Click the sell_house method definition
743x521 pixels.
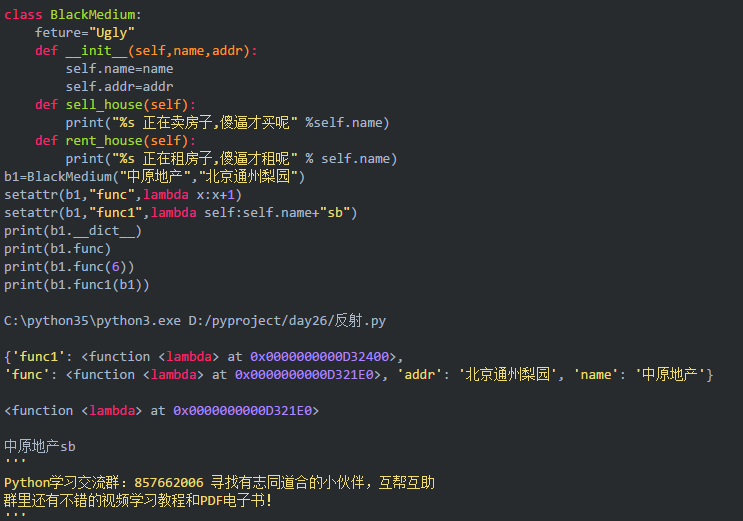click(115, 105)
